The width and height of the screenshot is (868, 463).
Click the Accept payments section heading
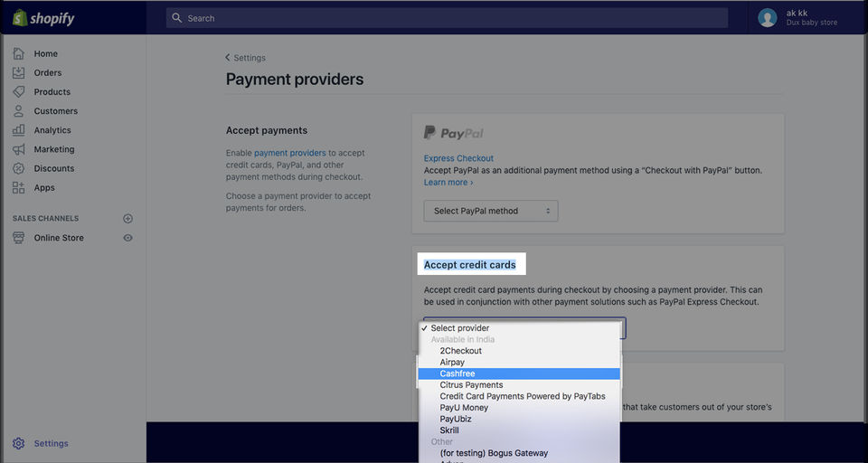pos(266,130)
